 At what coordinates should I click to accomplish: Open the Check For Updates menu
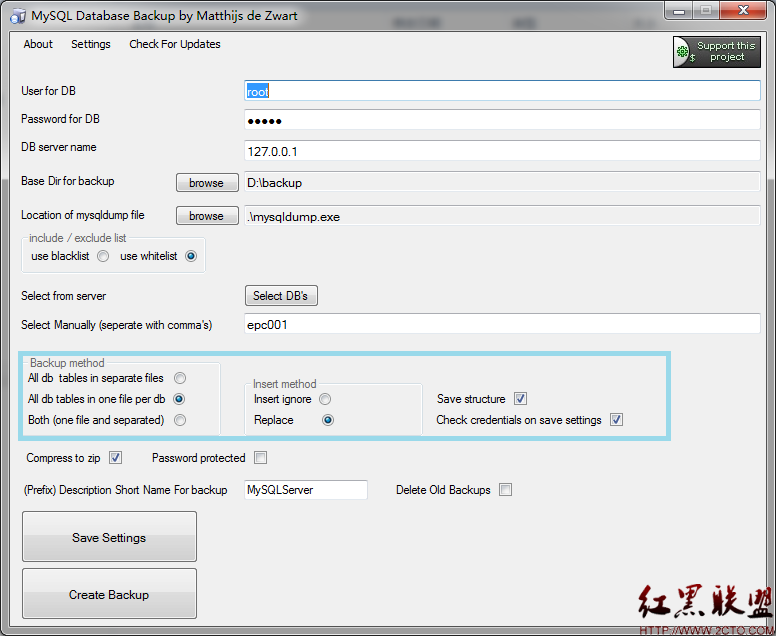(175, 44)
